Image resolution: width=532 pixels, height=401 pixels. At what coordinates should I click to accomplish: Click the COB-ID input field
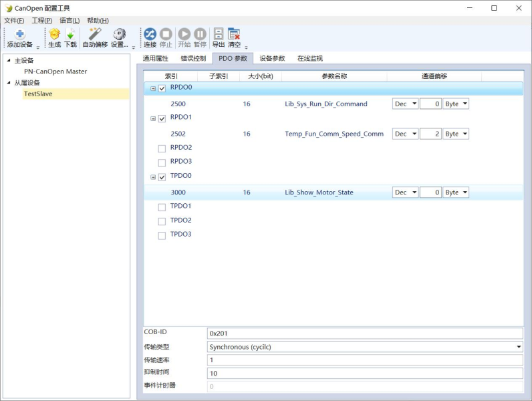tap(364, 333)
